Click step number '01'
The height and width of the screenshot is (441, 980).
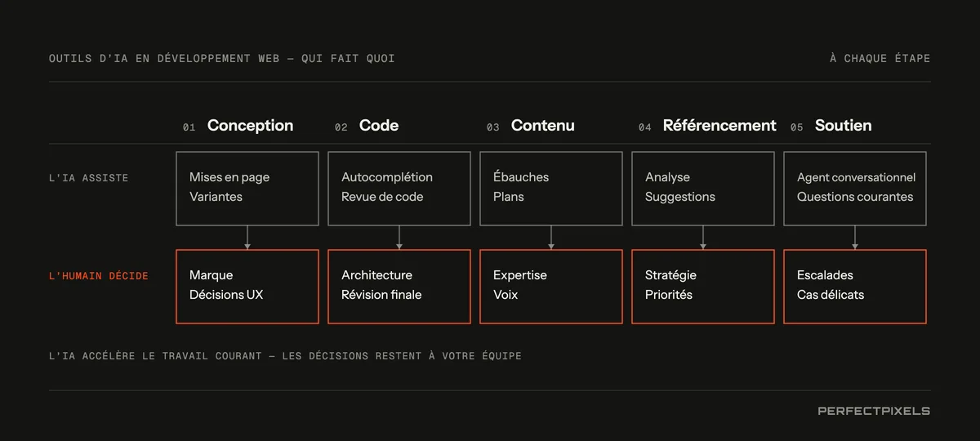pyautogui.click(x=189, y=127)
